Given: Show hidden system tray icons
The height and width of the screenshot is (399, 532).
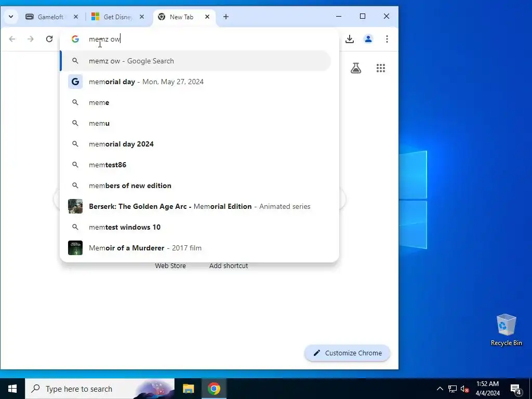Looking at the screenshot, I should (440, 389).
